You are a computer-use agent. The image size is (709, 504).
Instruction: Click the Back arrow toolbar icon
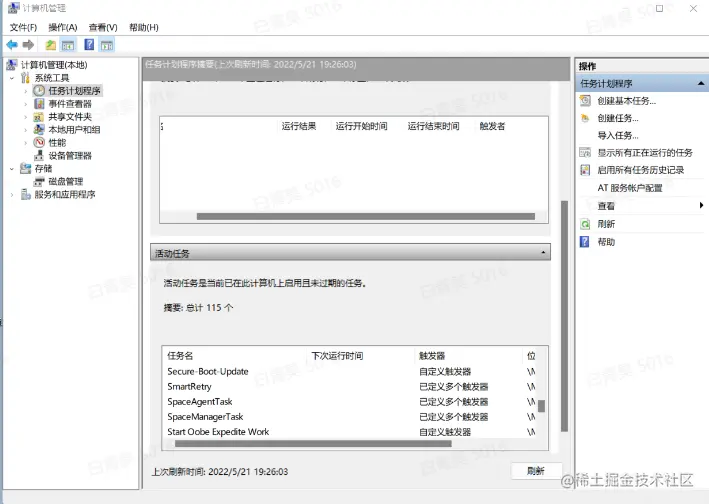coord(12,45)
